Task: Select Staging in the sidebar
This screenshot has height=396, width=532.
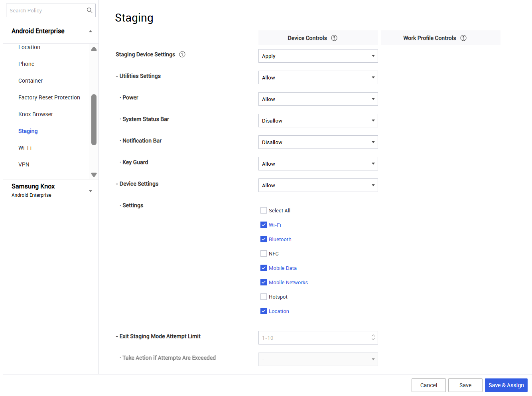Action: pos(28,131)
